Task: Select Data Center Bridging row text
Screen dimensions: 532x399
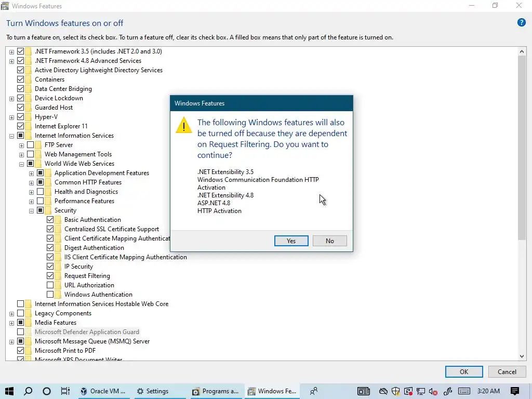Action: tap(63, 88)
